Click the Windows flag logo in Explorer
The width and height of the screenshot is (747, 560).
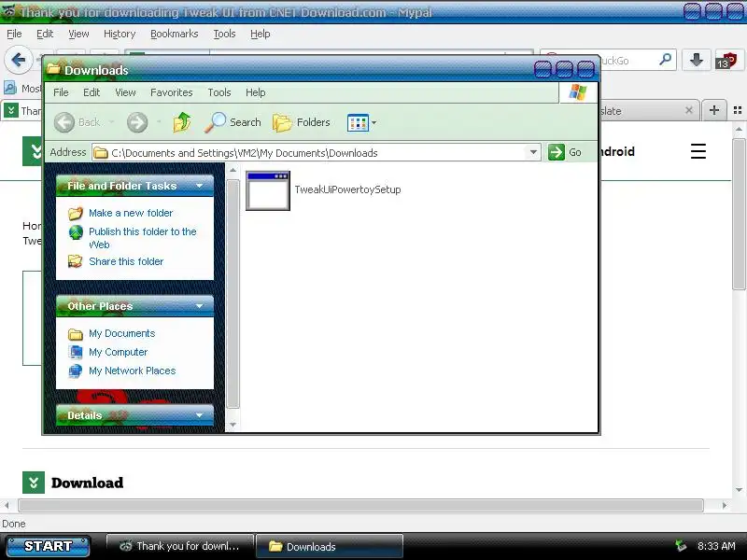point(578,91)
